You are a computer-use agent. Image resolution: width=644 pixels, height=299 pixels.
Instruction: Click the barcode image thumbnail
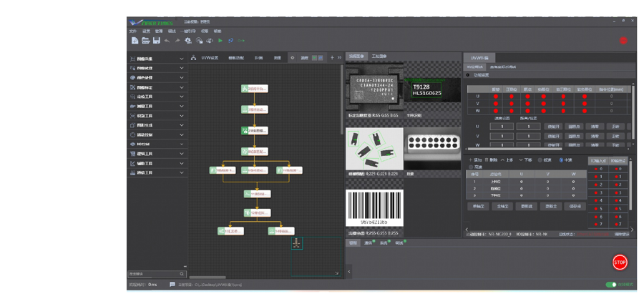[x=374, y=208]
